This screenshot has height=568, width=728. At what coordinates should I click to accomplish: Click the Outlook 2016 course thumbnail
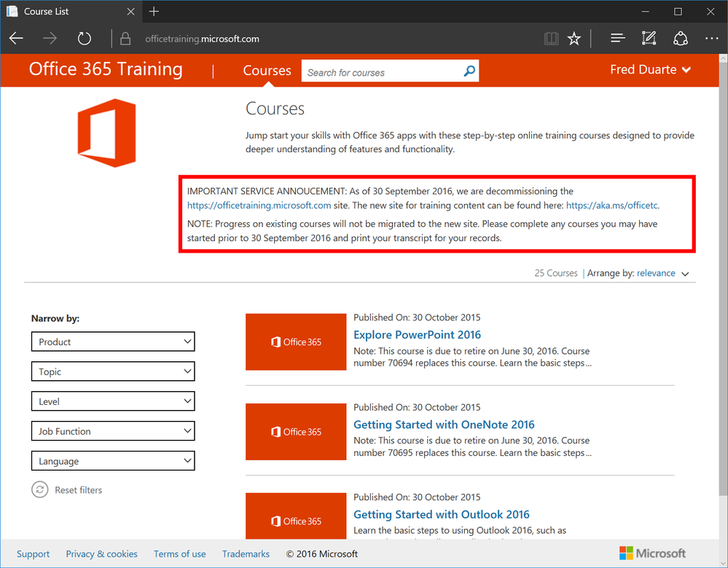click(296, 516)
